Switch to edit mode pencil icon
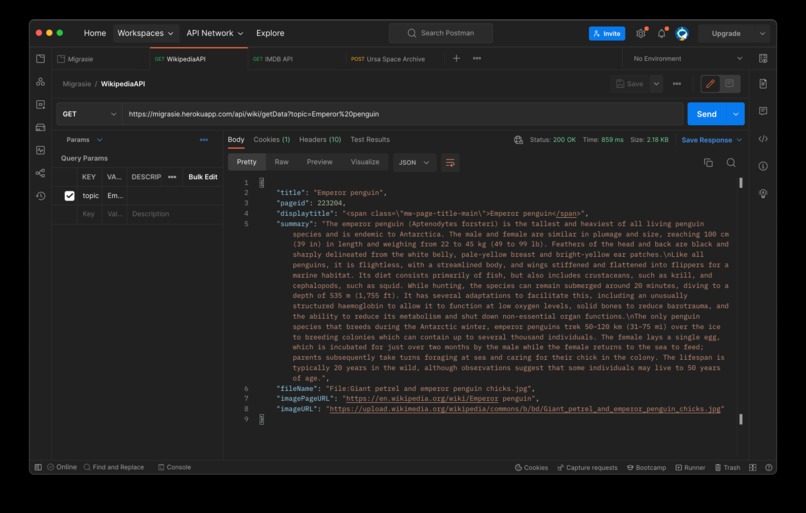Viewport: 806px width, 513px height. click(710, 84)
